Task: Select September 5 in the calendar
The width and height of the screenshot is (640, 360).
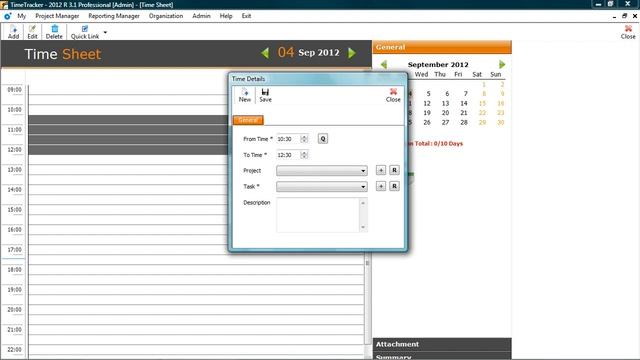Action: coord(428,94)
